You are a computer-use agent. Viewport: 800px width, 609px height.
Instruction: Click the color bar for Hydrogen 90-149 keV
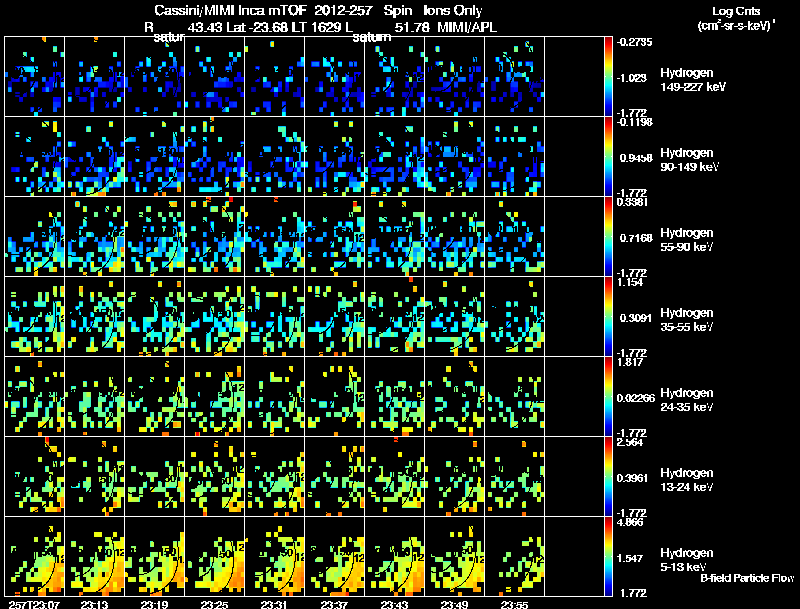608,157
